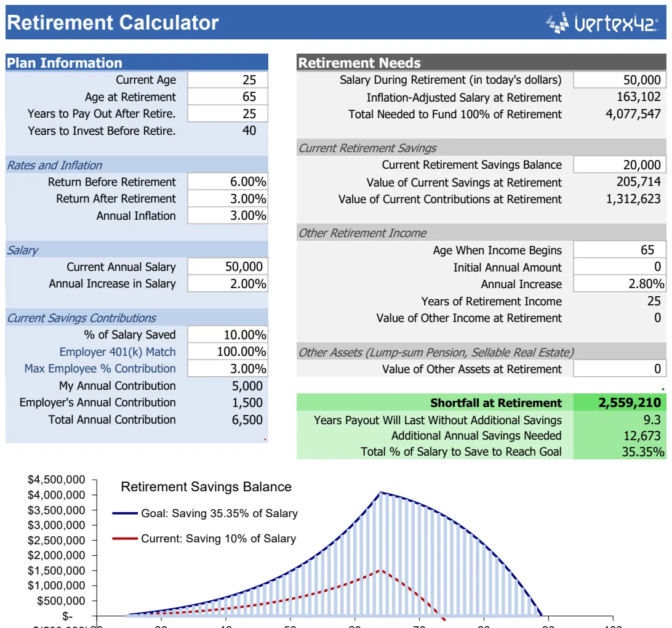
Task: Click Employer's Annual Contribution value 1,500
Action: click(x=247, y=403)
